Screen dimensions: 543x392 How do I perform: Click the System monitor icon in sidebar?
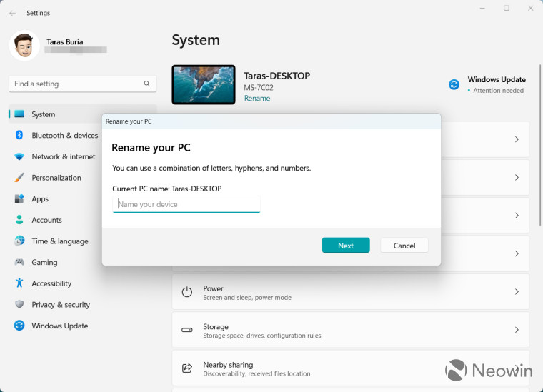point(19,114)
